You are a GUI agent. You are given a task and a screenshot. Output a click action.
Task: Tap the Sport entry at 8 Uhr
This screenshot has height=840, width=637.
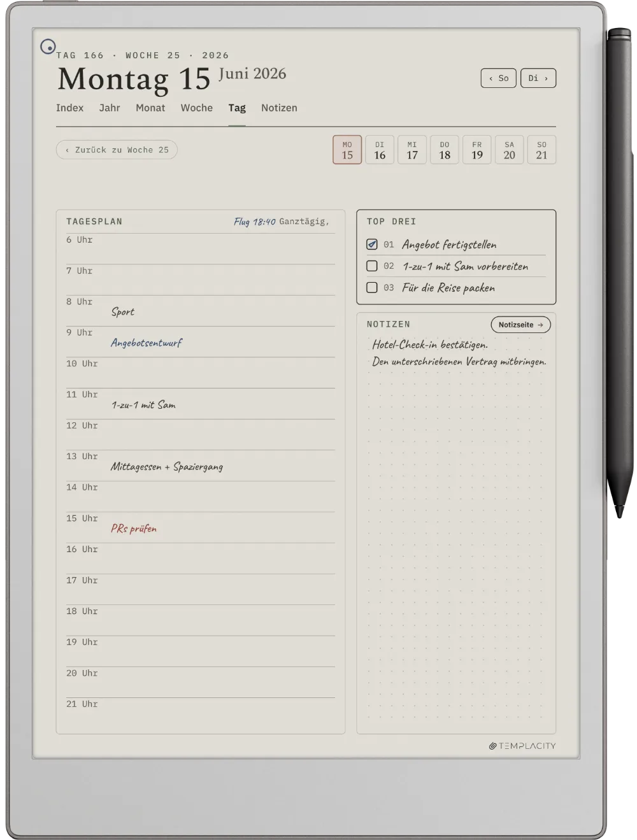[x=123, y=312]
